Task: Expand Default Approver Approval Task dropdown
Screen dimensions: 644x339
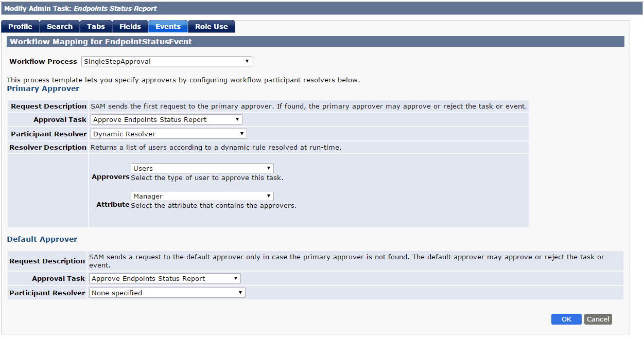Action: click(x=165, y=278)
